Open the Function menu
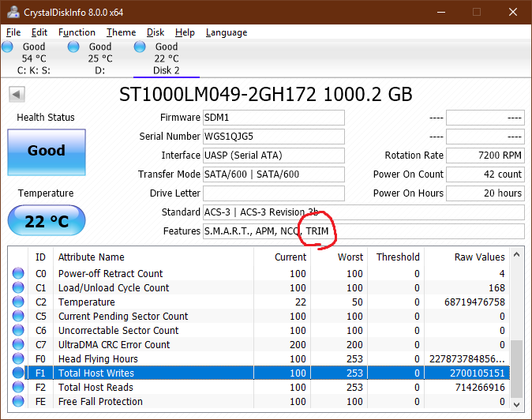This screenshot has height=420, width=532. 77,32
